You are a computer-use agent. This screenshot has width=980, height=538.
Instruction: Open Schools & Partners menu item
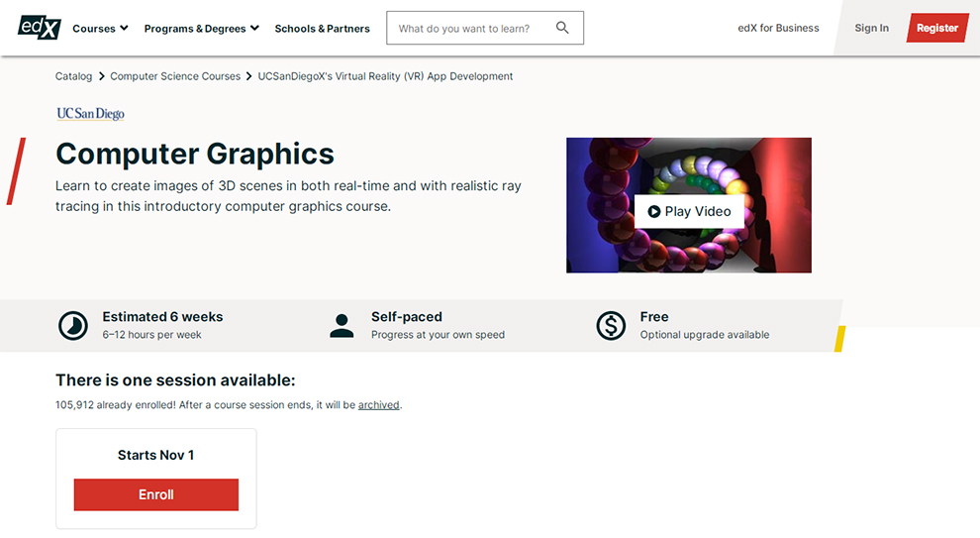click(x=322, y=28)
